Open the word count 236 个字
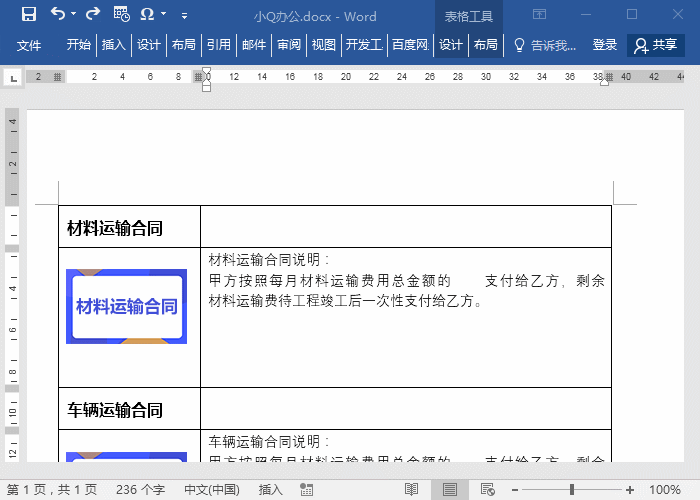The width and height of the screenshot is (700, 500). (x=140, y=490)
